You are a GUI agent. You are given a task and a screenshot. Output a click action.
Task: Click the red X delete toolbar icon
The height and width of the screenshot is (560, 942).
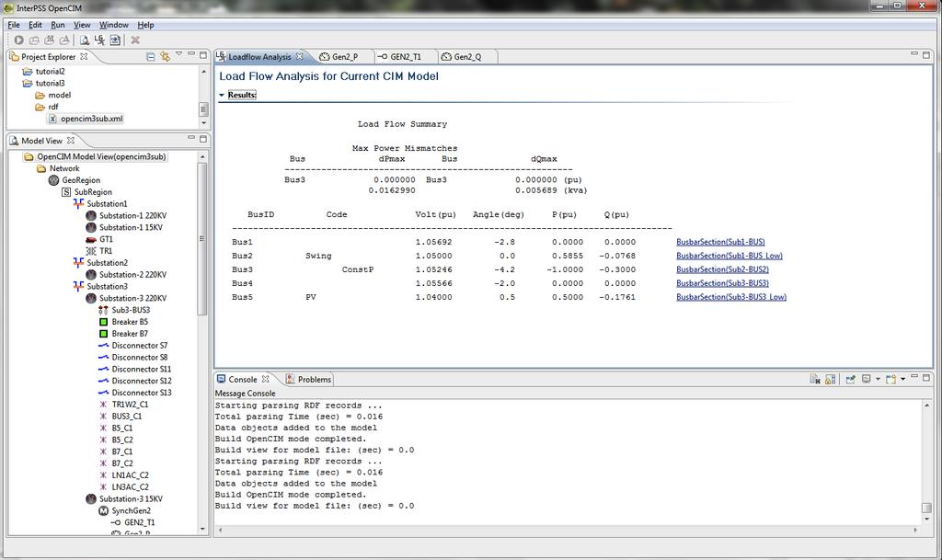135,40
